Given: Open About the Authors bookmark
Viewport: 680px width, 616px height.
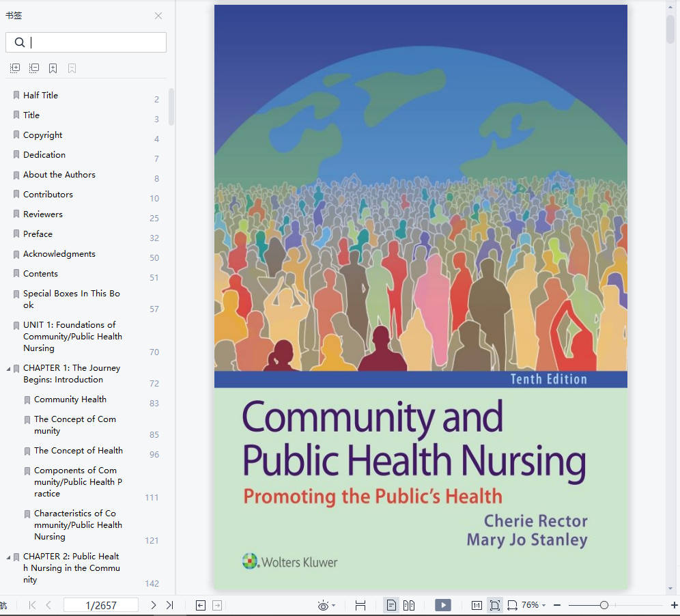Looking at the screenshot, I should point(59,174).
